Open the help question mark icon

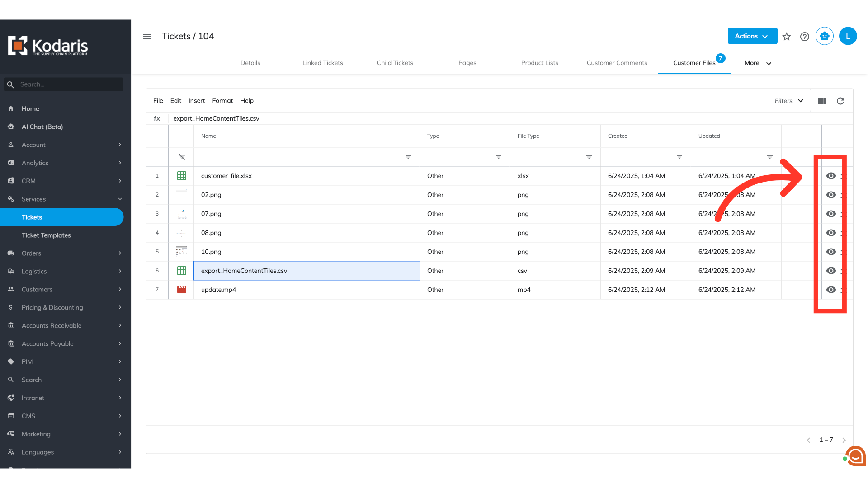point(805,37)
